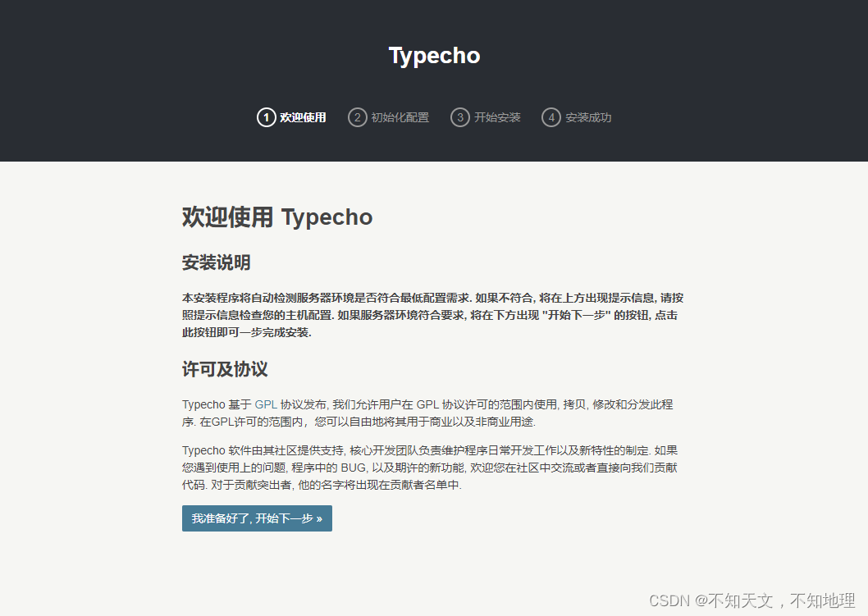Image resolution: width=868 pixels, height=616 pixels.
Task: Click the 许可及协议 heading
Action: click(225, 369)
